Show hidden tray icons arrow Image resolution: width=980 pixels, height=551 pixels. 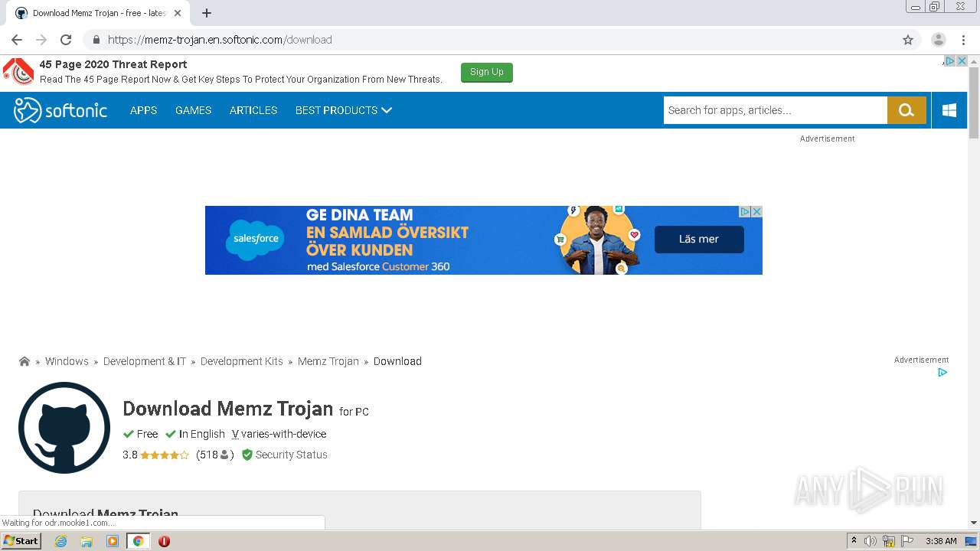click(854, 541)
